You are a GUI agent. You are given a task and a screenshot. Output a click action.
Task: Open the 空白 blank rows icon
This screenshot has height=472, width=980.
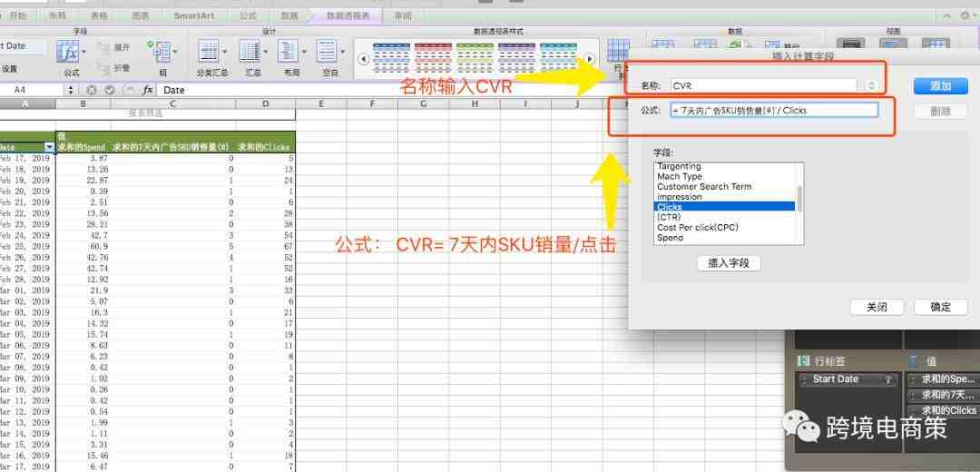tap(327, 51)
